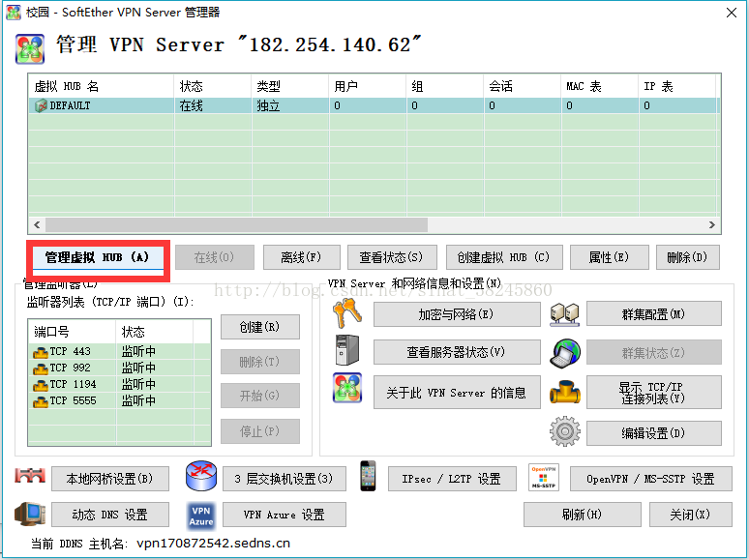Click the yellow pipe icon beside TCP/IP 连接列表
This screenshot has width=749, height=560.
click(x=564, y=392)
